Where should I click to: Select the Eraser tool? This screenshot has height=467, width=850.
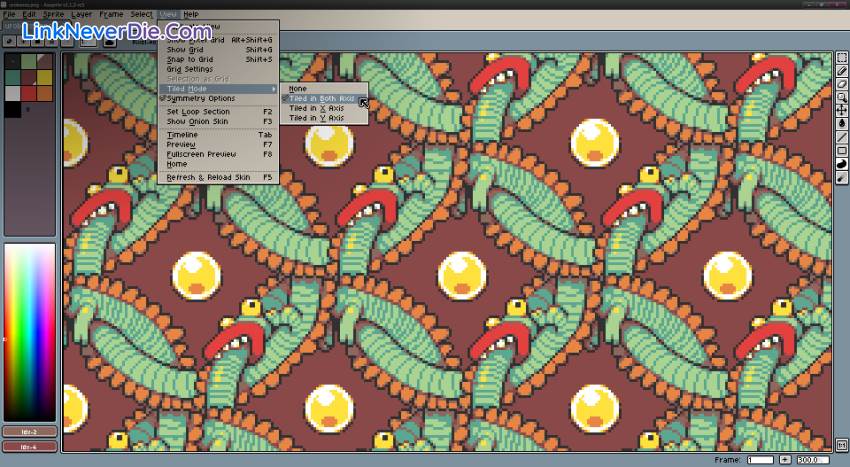coord(841,84)
